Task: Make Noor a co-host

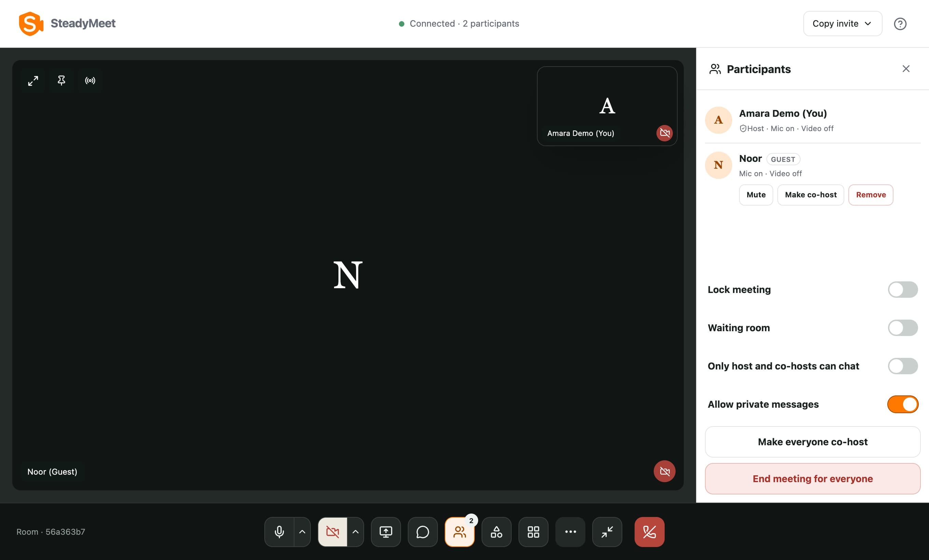Action: tap(810, 195)
